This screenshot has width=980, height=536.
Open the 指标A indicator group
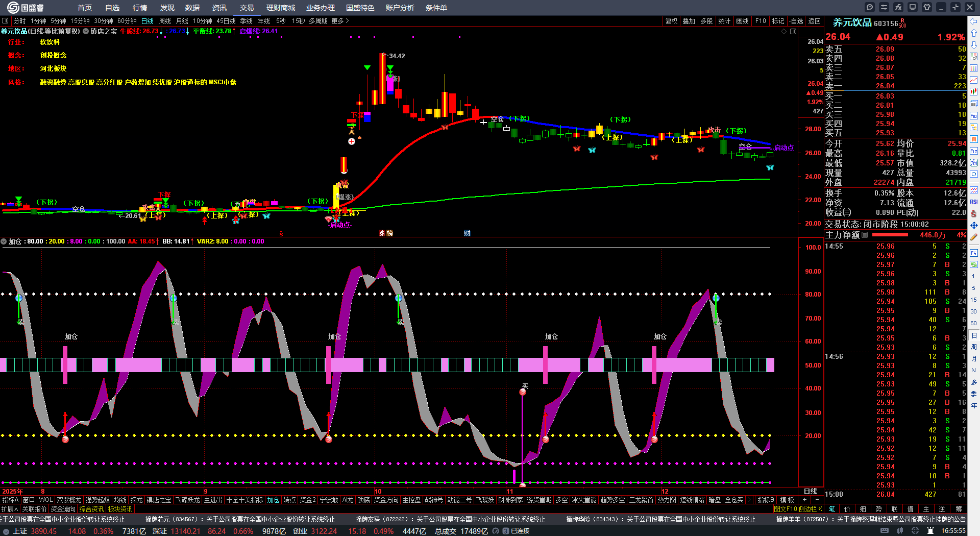click(x=10, y=500)
